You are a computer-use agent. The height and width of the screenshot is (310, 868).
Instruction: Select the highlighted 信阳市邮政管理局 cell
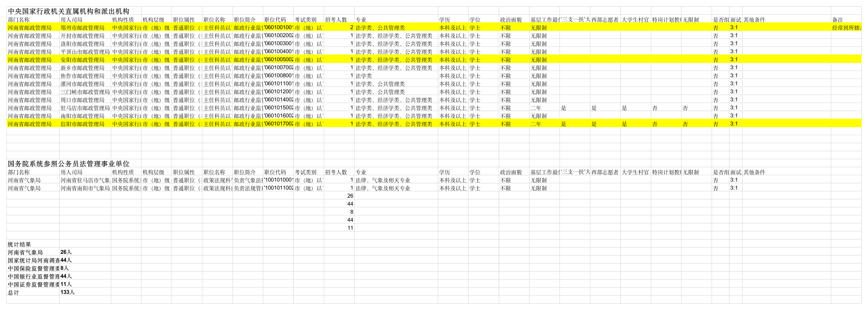coord(85,124)
